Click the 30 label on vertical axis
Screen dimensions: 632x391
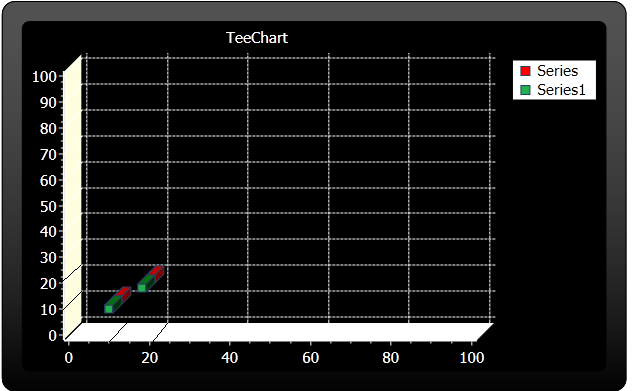48,257
